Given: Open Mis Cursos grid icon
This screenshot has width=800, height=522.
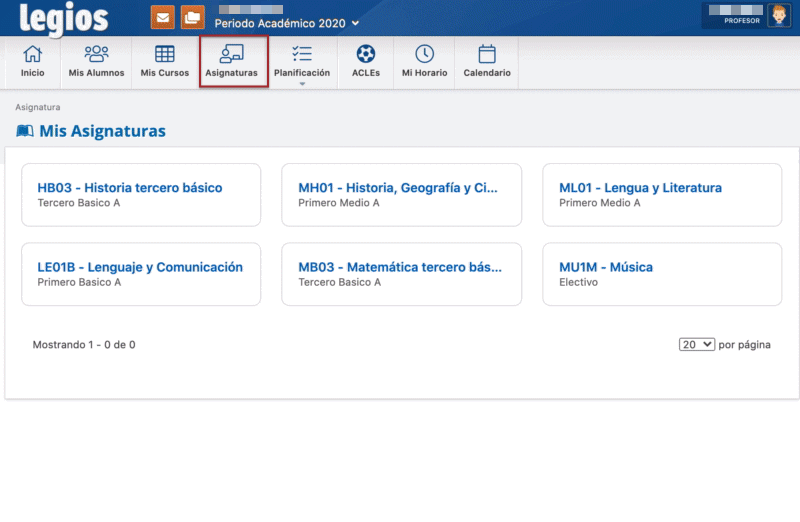Looking at the screenshot, I should click(165, 54).
